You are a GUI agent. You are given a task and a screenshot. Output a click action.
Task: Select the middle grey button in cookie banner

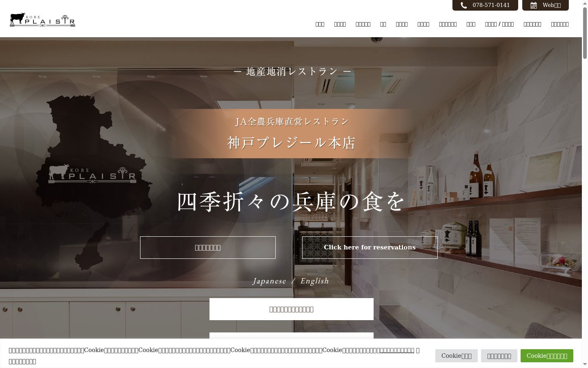(x=499, y=356)
